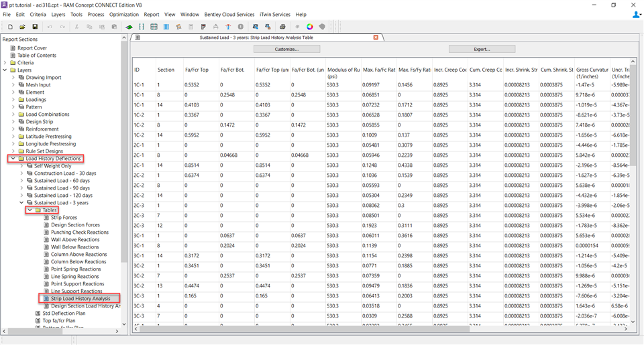The height and width of the screenshot is (345, 644).
Task: Click the Max. Fa/Fc Rat column header
Action: (x=379, y=70)
